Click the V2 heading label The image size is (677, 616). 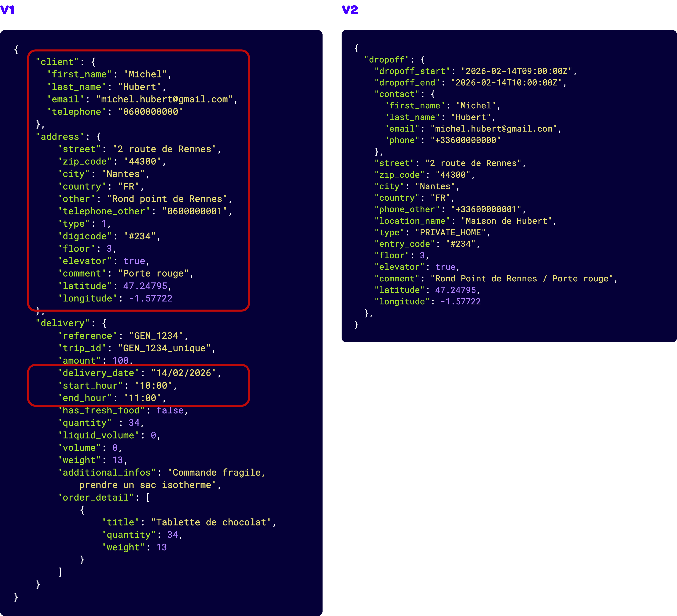350,10
